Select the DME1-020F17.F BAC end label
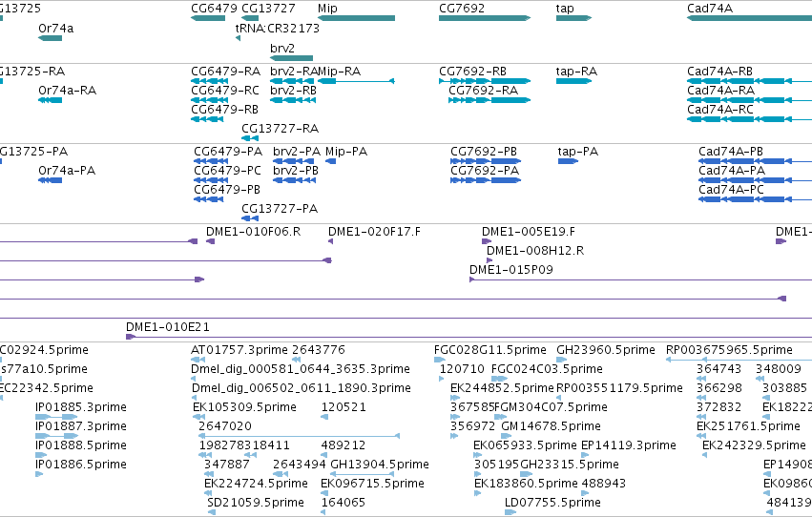 [x=374, y=232]
